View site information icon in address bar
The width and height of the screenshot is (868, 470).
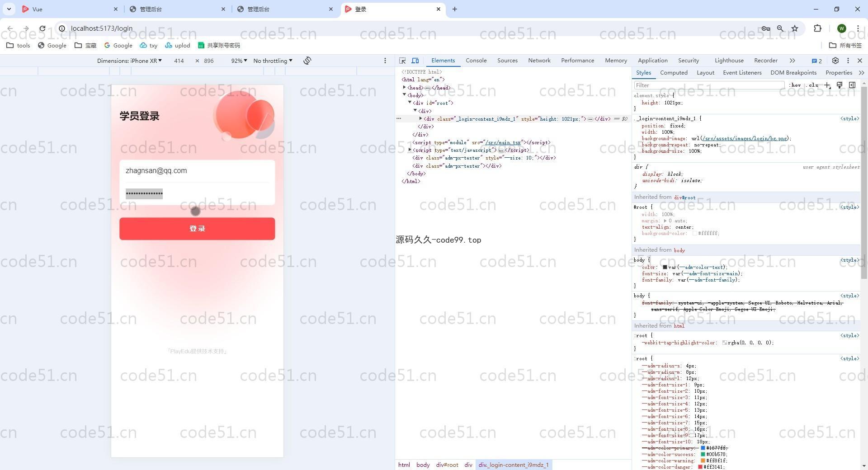pos(62,28)
